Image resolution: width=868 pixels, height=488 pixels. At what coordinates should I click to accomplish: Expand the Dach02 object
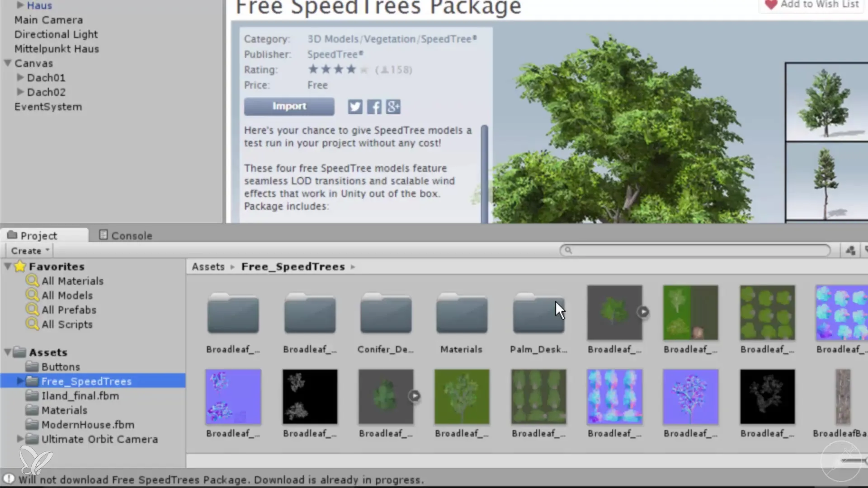[20, 92]
